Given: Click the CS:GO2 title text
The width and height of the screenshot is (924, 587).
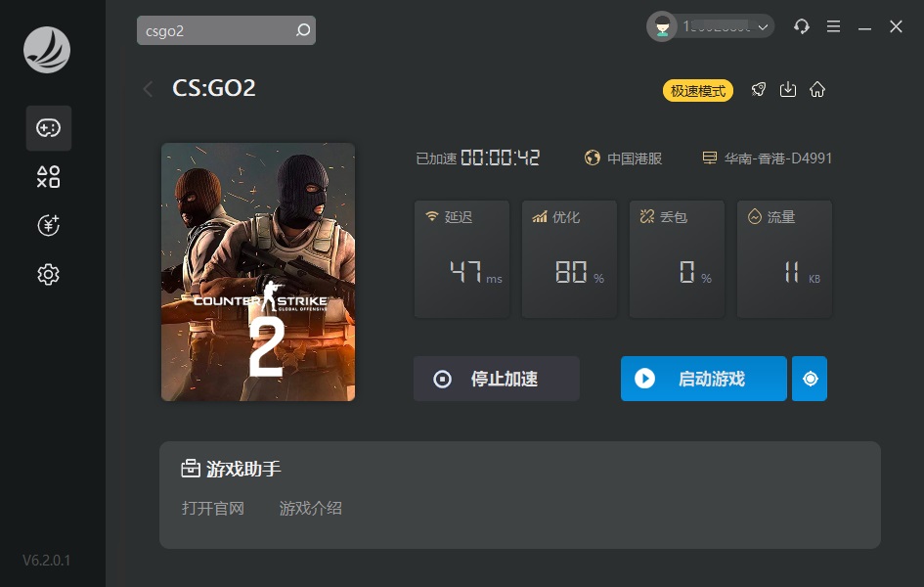Looking at the screenshot, I should [x=214, y=88].
